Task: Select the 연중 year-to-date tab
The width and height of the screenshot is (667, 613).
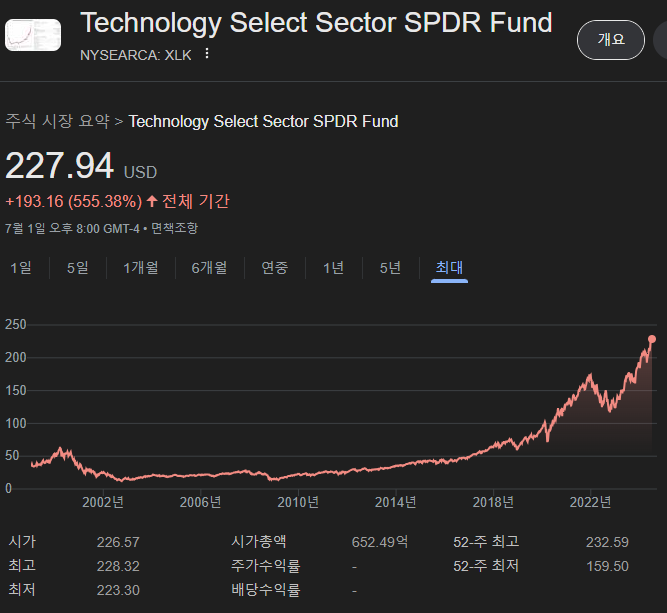Action: point(275,268)
